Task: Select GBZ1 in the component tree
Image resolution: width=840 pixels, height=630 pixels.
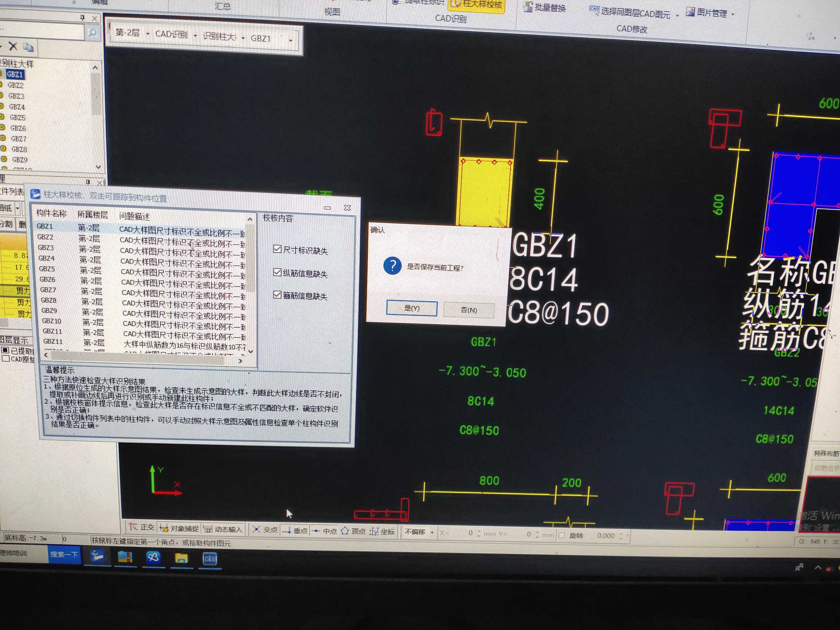Action: pyautogui.click(x=15, y=74)
